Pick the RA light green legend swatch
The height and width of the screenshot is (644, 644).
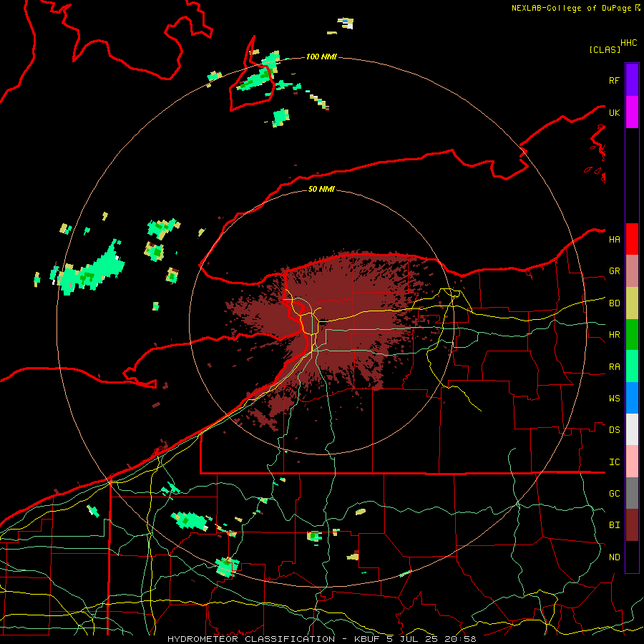632,366
